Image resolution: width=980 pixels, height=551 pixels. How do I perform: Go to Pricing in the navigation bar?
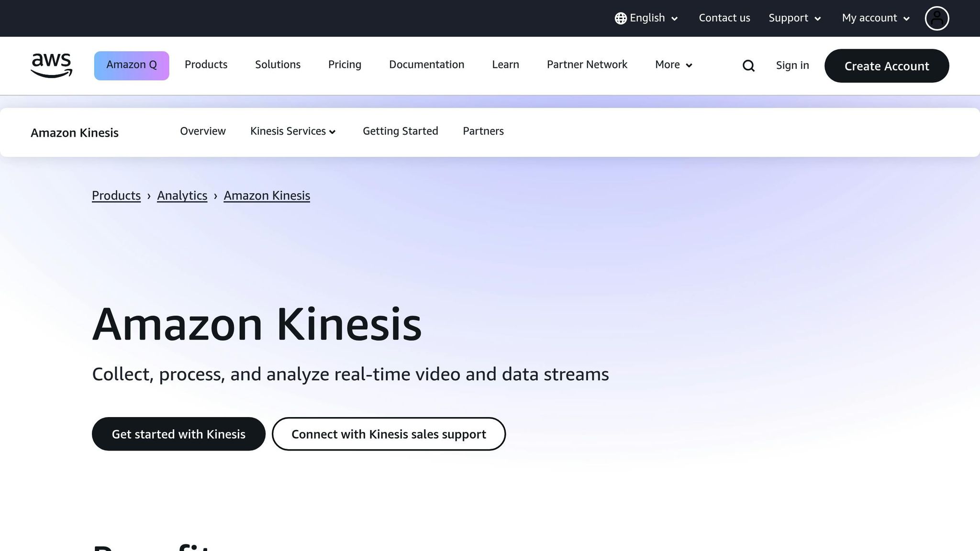coord(345,65)
